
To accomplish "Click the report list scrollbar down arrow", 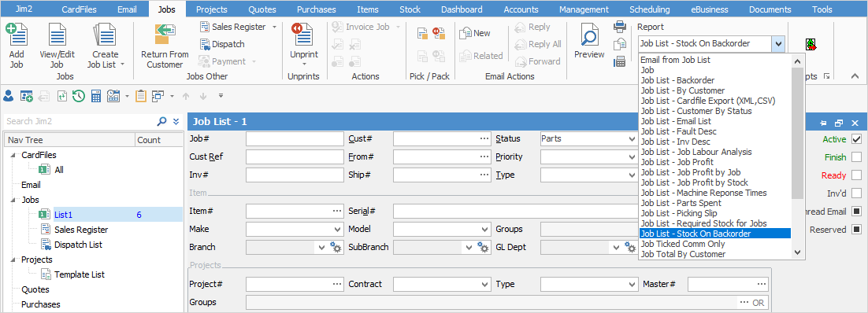I will click(x=797, y=252).
